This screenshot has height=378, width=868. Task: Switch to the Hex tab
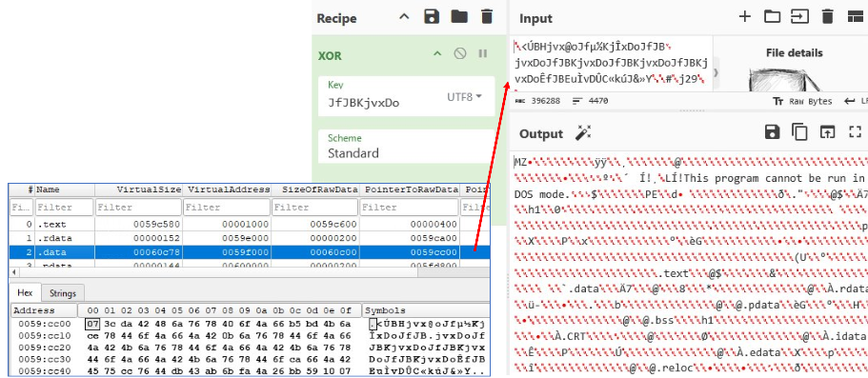(25, 292)
